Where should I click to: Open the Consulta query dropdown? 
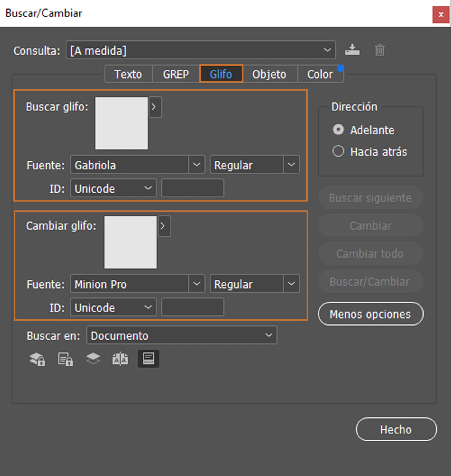click(327, 50)
